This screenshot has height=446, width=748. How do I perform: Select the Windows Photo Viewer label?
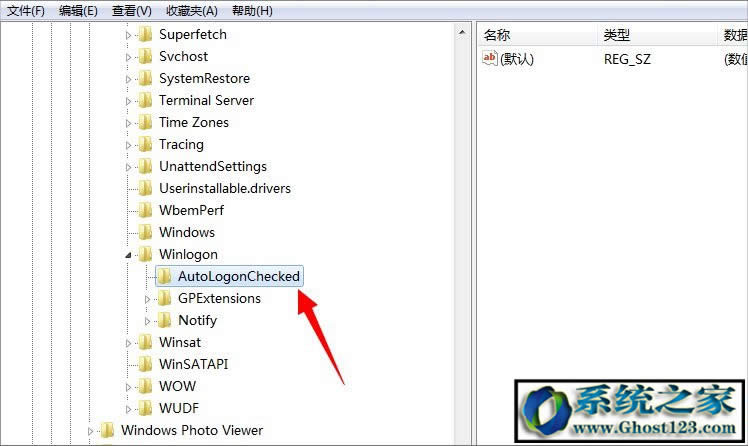click(192, 430)
